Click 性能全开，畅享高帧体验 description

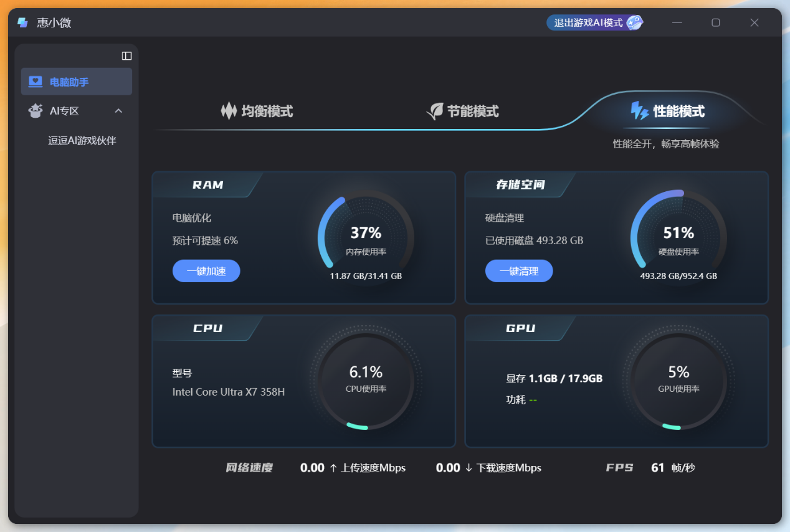pyautogui.click(x=666, y=144)
